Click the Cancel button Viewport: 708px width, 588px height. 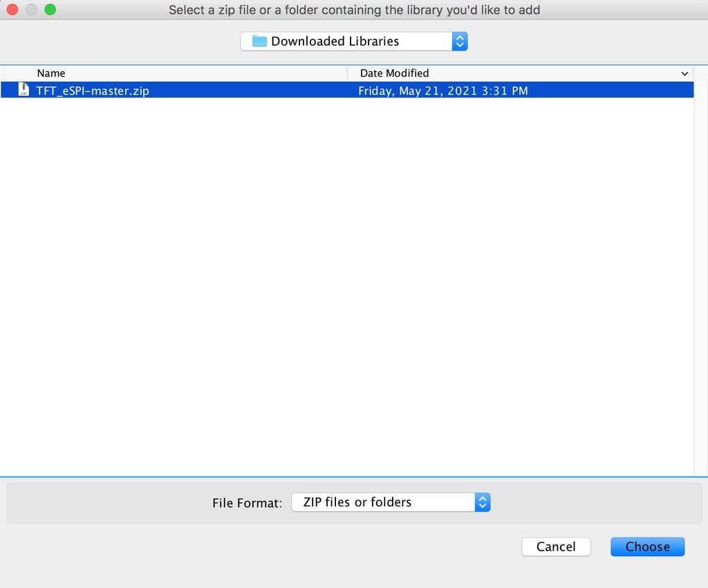point(556,546)
